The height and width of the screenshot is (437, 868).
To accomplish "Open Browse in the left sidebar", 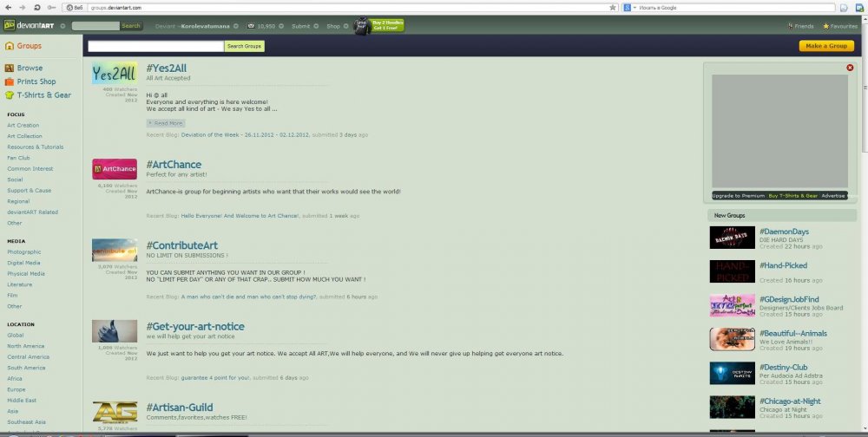I will 23,68.
